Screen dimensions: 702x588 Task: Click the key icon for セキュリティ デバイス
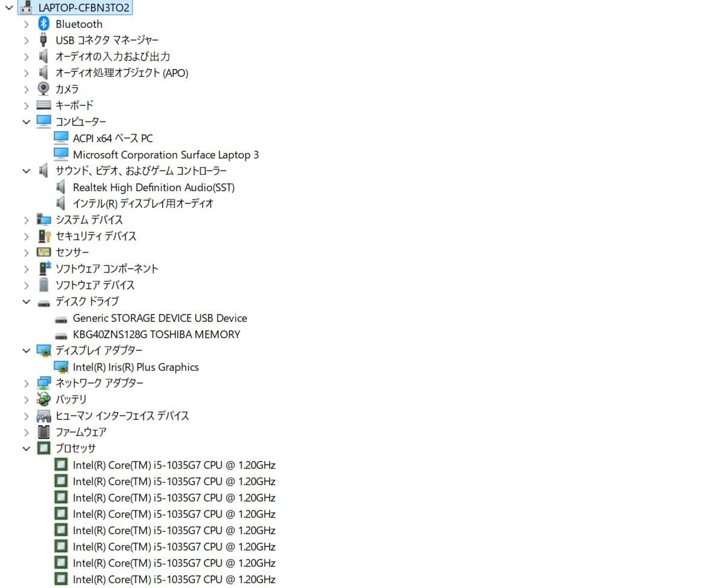[44, 236]
